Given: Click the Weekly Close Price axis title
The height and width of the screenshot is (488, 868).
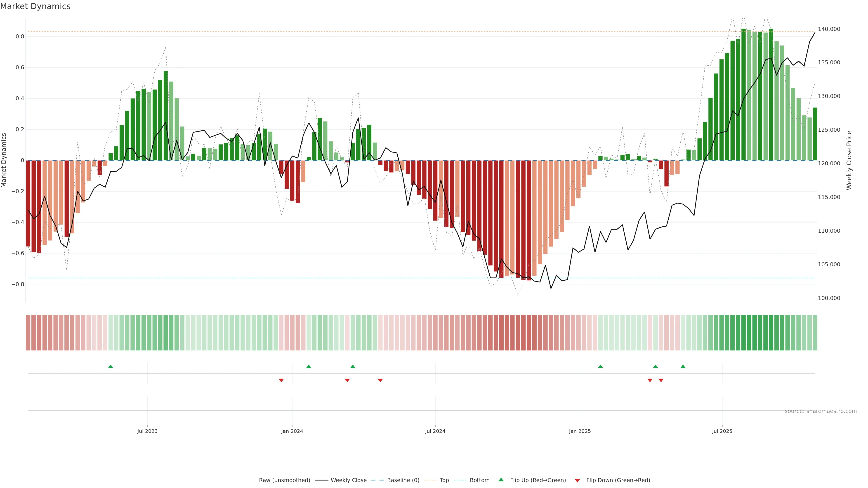Looking at the screenshot, I should [849, 160].
